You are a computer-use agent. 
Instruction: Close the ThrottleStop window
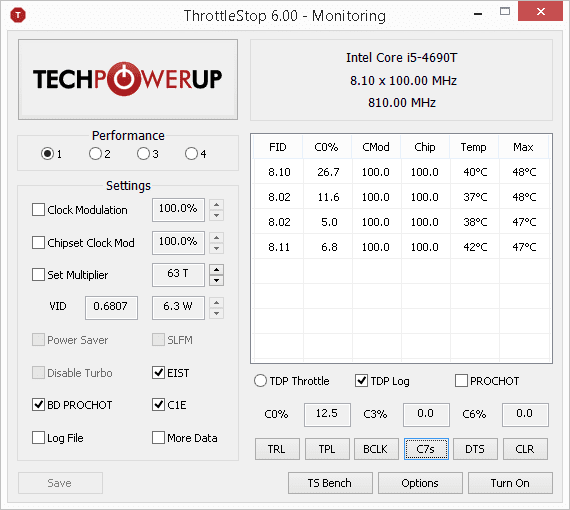pyautogui.click(x=541, y=11)
